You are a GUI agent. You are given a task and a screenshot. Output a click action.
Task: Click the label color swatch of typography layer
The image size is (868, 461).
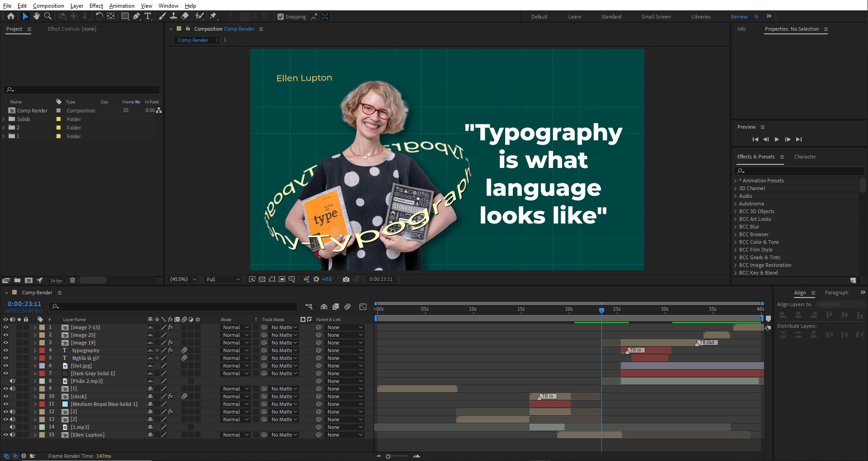pyautogui.click(x=42, y=350)
